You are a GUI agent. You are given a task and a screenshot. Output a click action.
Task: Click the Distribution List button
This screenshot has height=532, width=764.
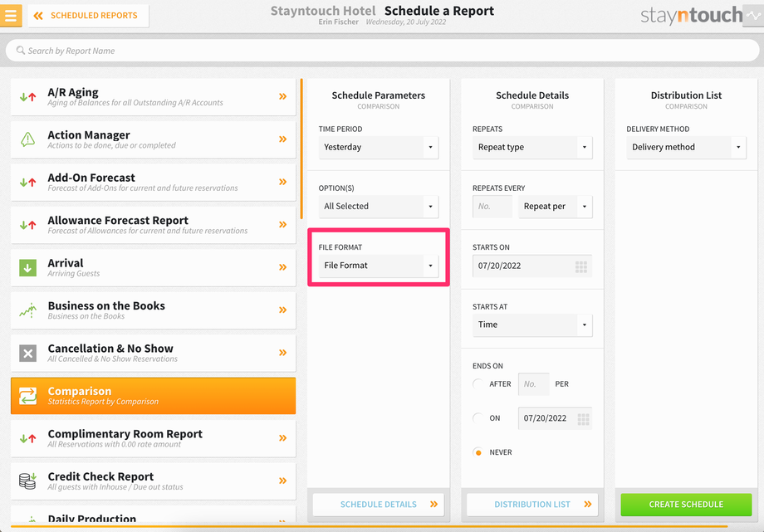tap(532, 505)
